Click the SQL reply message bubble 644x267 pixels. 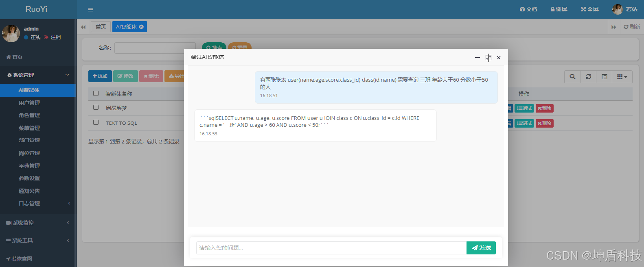click(315, 126)
